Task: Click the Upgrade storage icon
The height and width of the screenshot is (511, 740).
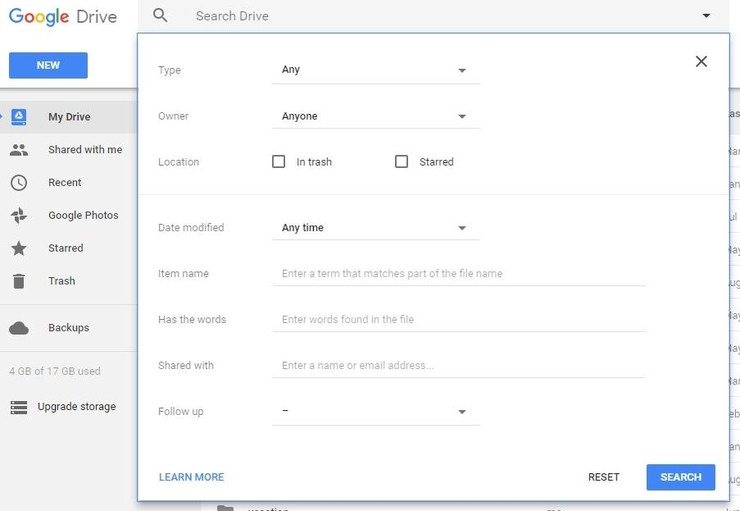Action: pyautogui.click(x=19, y=407)
